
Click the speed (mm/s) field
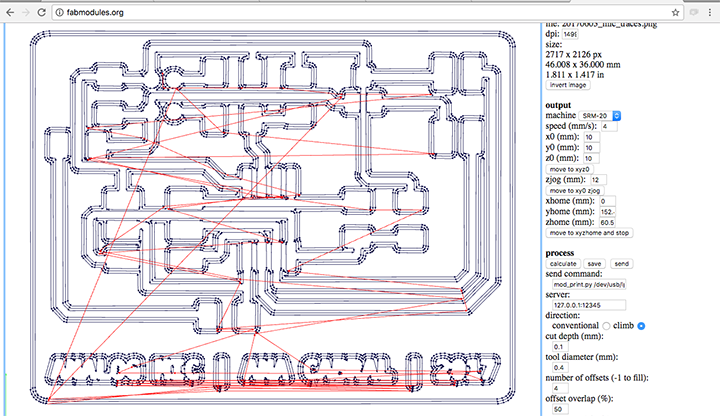609,126
